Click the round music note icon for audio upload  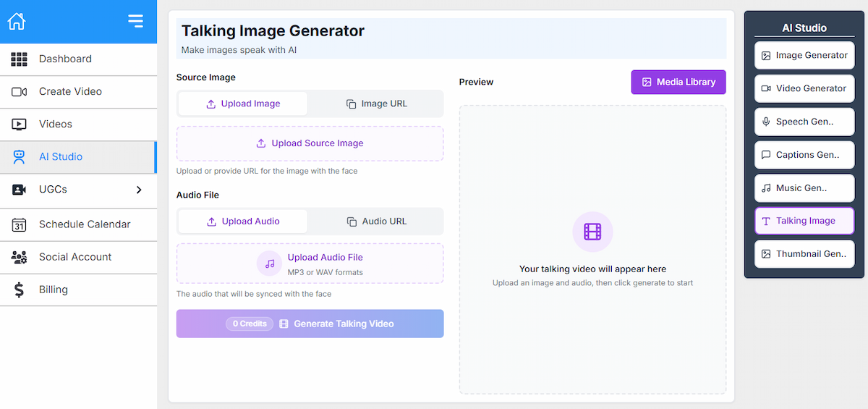[x=270, y=263]
